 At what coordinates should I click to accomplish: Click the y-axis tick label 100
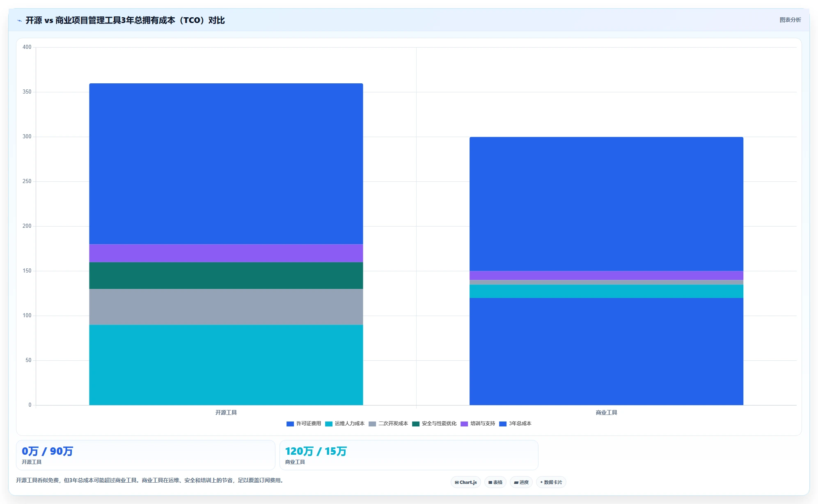pos(27,316)
